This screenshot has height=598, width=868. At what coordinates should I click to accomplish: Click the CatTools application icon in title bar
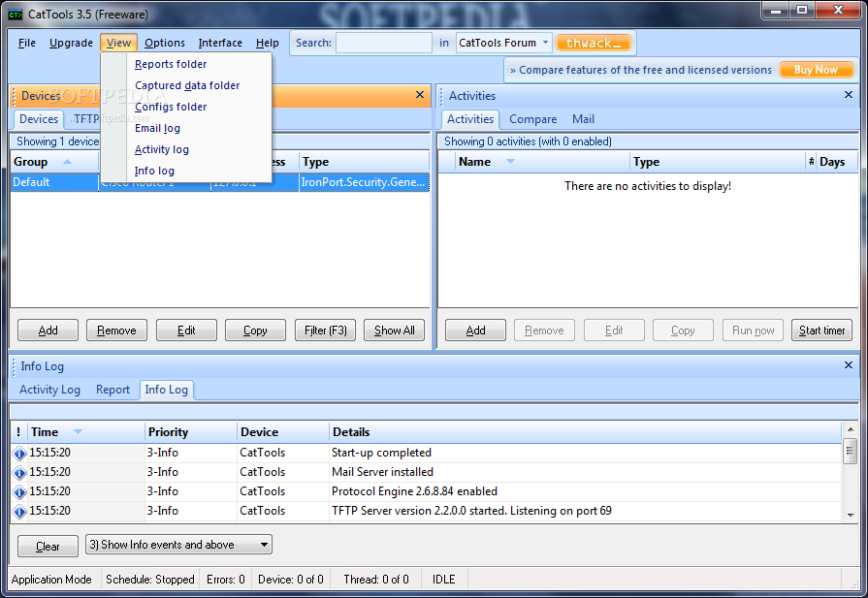pos(16,15)
